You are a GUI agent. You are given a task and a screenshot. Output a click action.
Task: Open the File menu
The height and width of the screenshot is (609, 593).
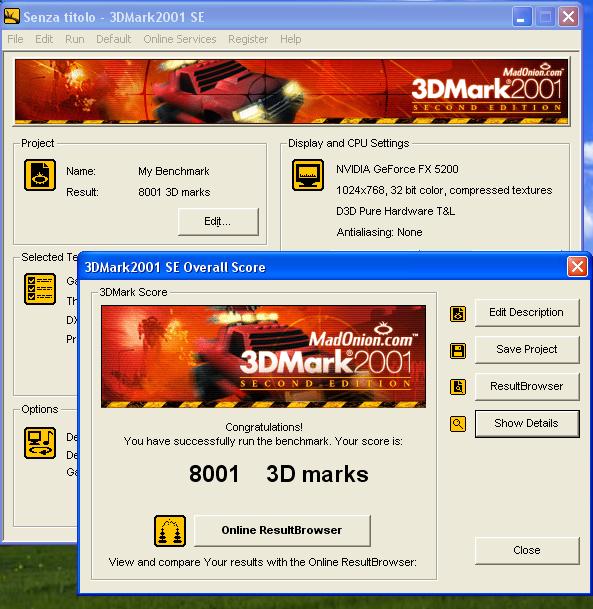pos(15,39)
